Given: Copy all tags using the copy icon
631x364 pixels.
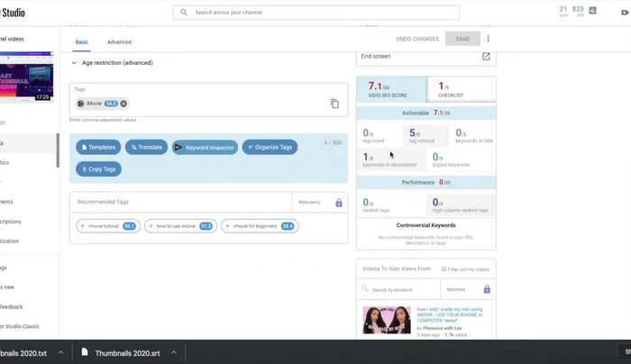Looking at the screenshot, I should 334,104.
